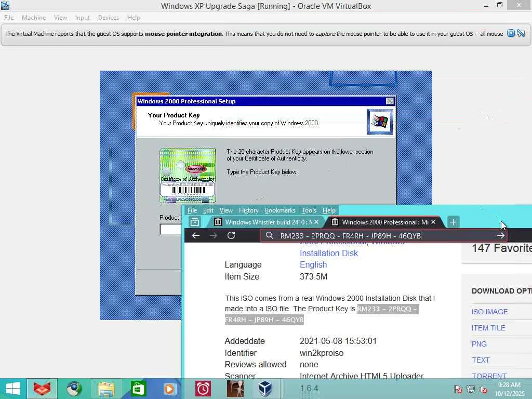Open the TEXT download link
Viewport: 532px width, 399px height.
(481, 360)
